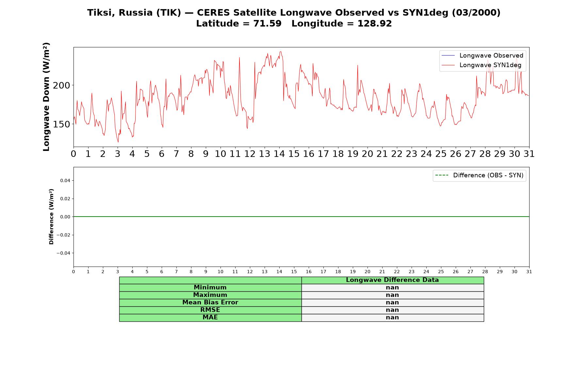Click the MAE nan value cell
This screenshot has height=392, width=588.
point(392,318)
